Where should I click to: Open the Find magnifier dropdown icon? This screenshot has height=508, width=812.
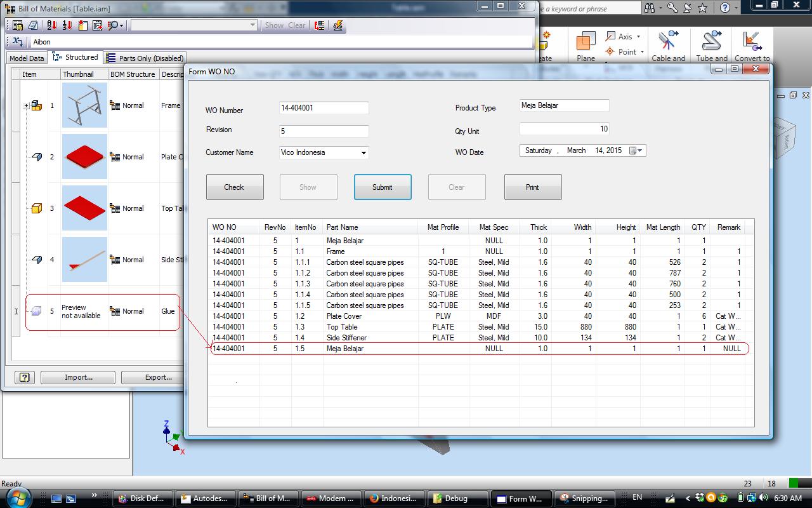pyautogui.click(x=115, y=25)
